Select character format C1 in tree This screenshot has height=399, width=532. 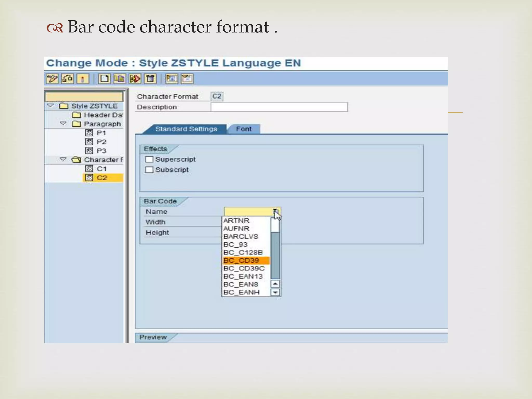[x=101, y=169]
